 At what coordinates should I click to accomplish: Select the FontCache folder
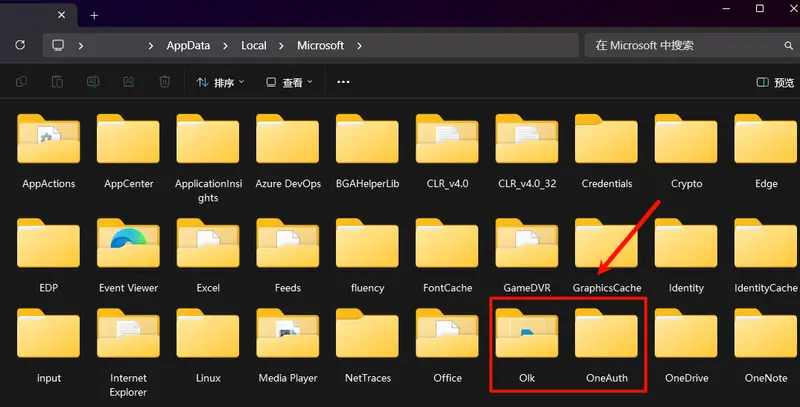pyautogui.click(x=447, y=256)
